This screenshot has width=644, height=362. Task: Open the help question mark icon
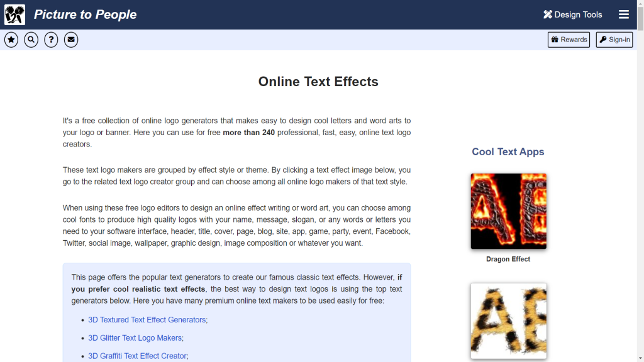(51, 40)
